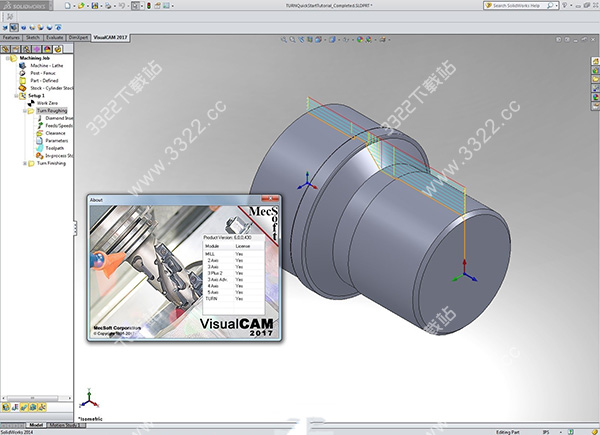Click the MILL row in the About license table
Screen dimensions: 600x435
pyautogui.click(x=233, y=254)
